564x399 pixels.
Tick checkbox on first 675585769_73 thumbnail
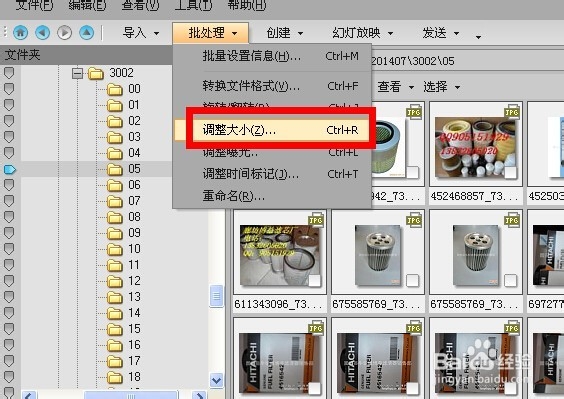coord(413,281)
